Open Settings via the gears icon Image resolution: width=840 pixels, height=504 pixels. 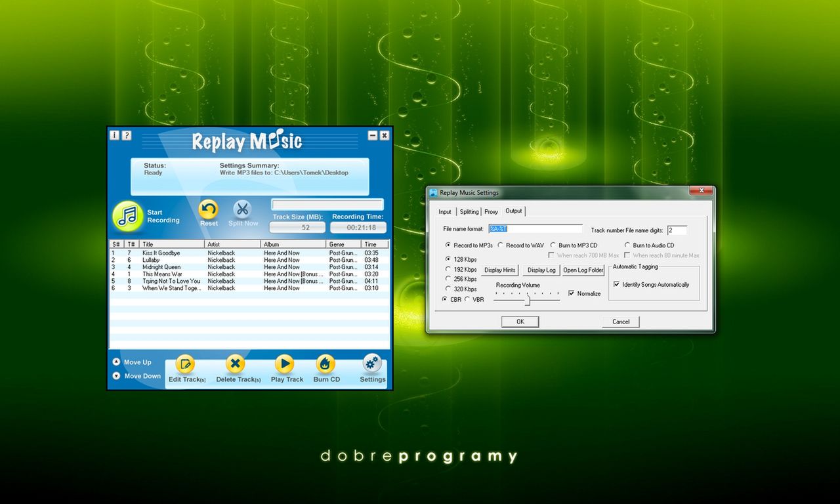[x=372, y=363]
